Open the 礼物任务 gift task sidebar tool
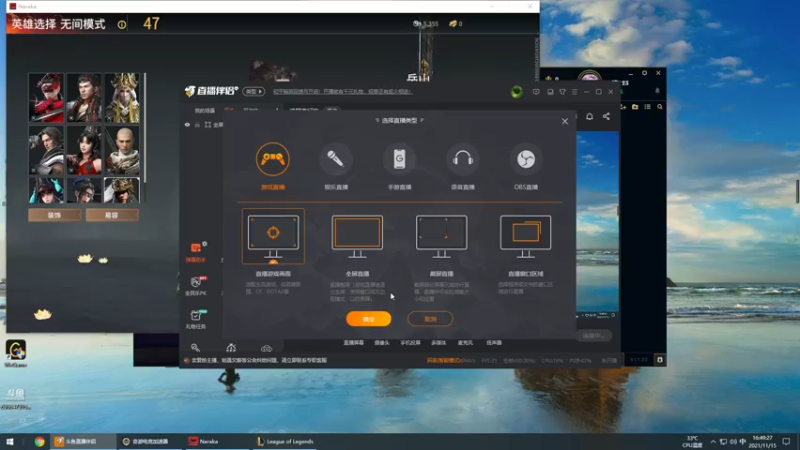 196,319
